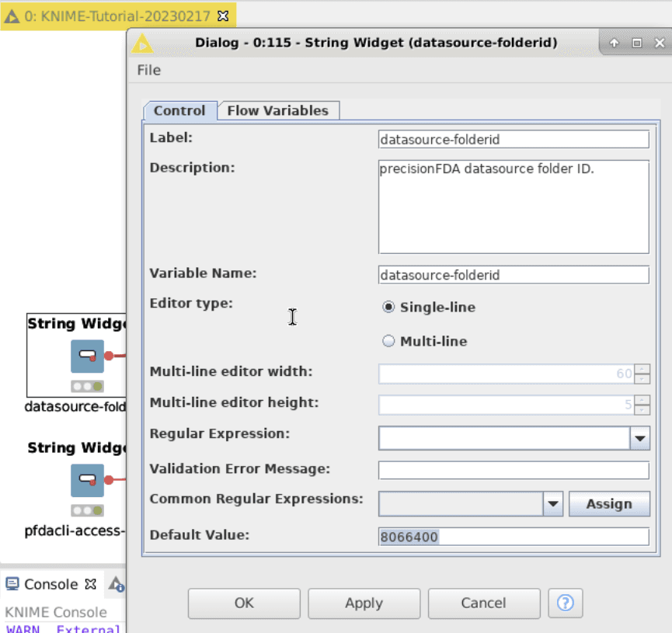Click the Console view monitor icon
The image size is (672, 633).
point(12,584)
